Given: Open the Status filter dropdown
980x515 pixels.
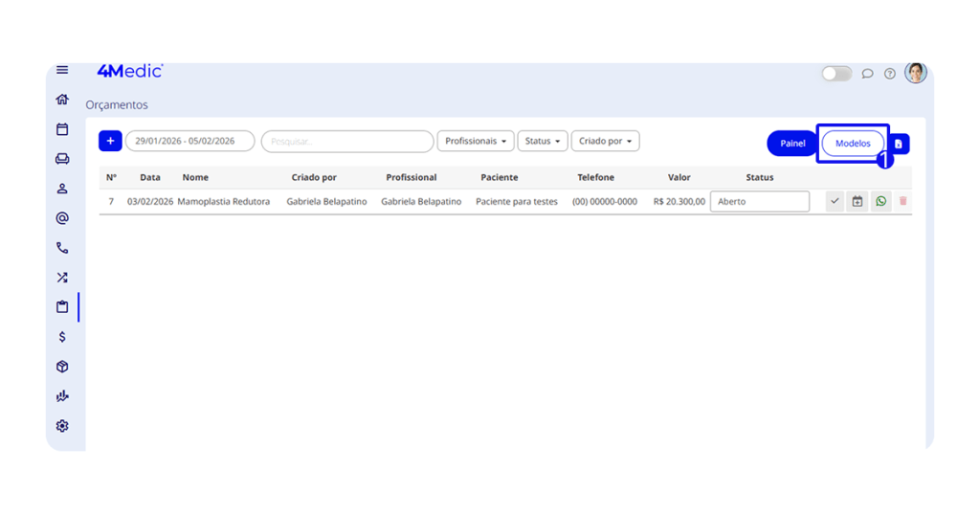Looking at the screenshot, I should tap(543, 141).
